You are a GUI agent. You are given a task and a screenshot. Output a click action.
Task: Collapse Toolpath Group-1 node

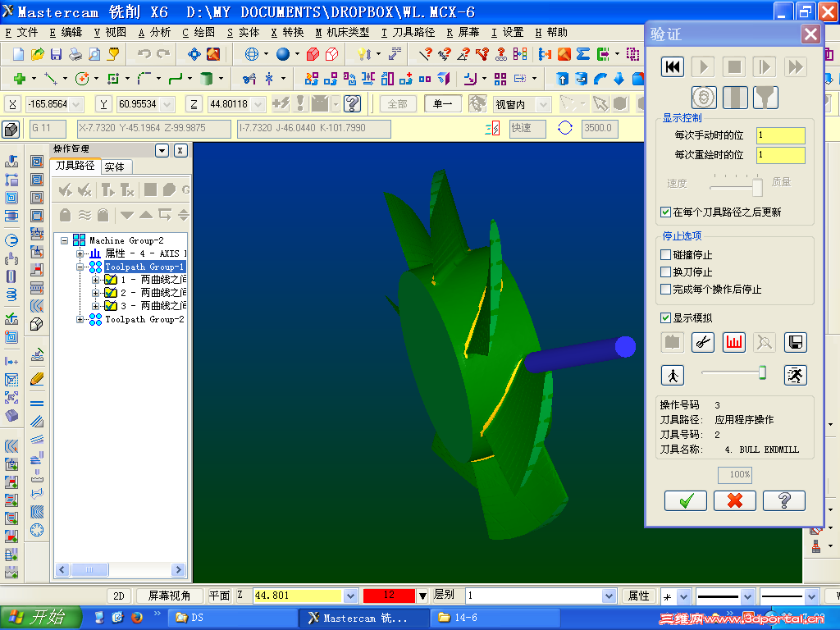coord(80,267)
